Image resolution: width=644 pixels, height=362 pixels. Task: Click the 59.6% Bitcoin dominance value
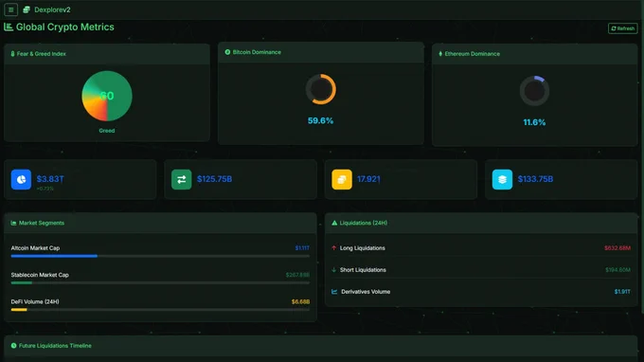[321, 120]
